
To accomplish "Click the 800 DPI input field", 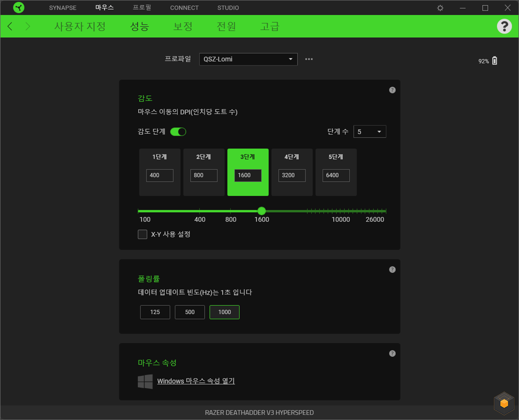I will 203,176.
